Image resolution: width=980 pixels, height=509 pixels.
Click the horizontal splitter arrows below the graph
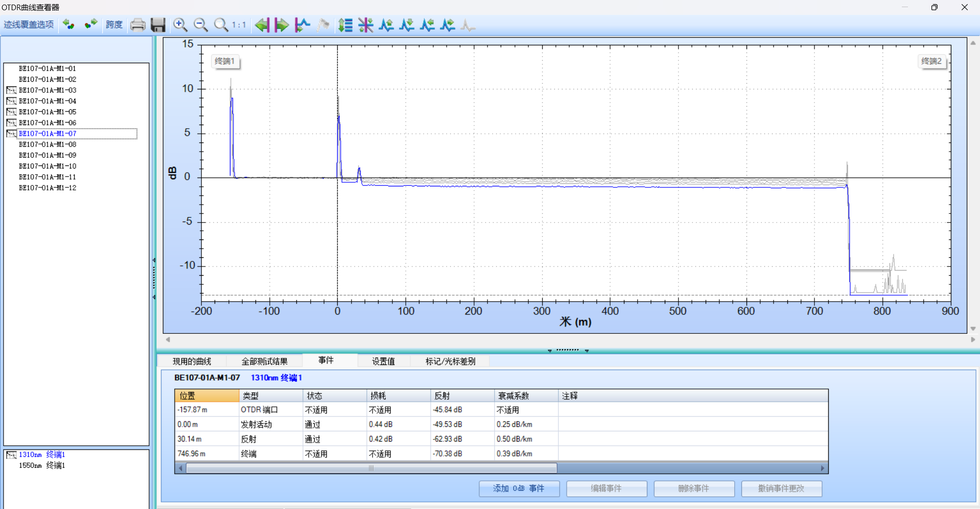568,350
